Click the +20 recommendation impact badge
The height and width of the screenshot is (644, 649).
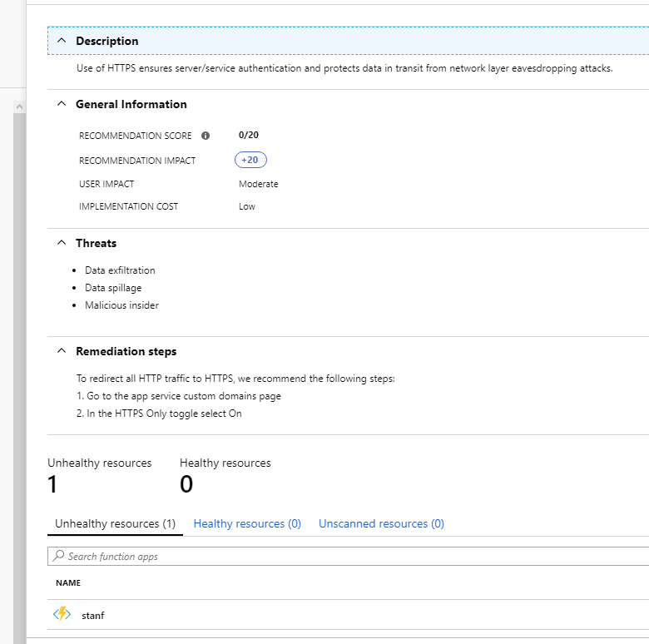(x=250, y=161)
